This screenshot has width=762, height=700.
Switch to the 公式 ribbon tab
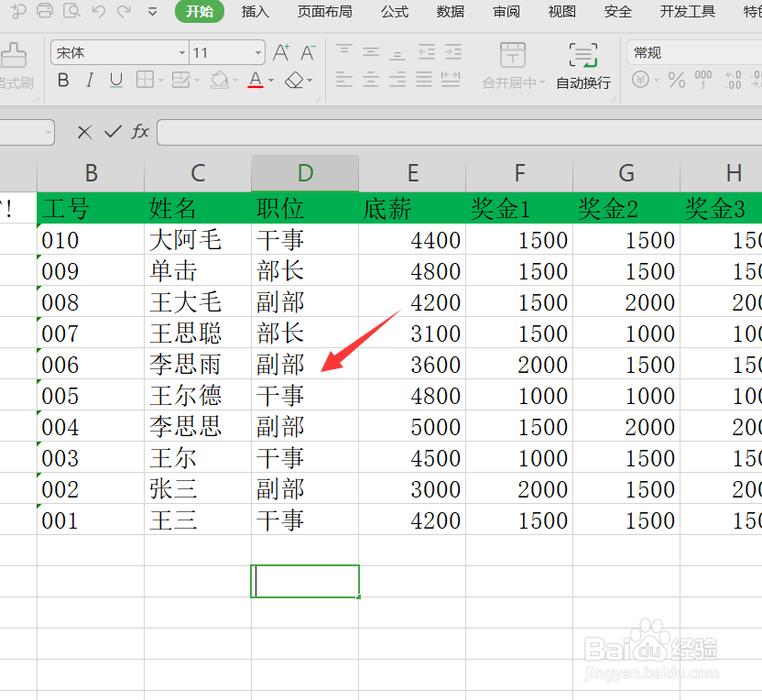(x=394, y=12)
